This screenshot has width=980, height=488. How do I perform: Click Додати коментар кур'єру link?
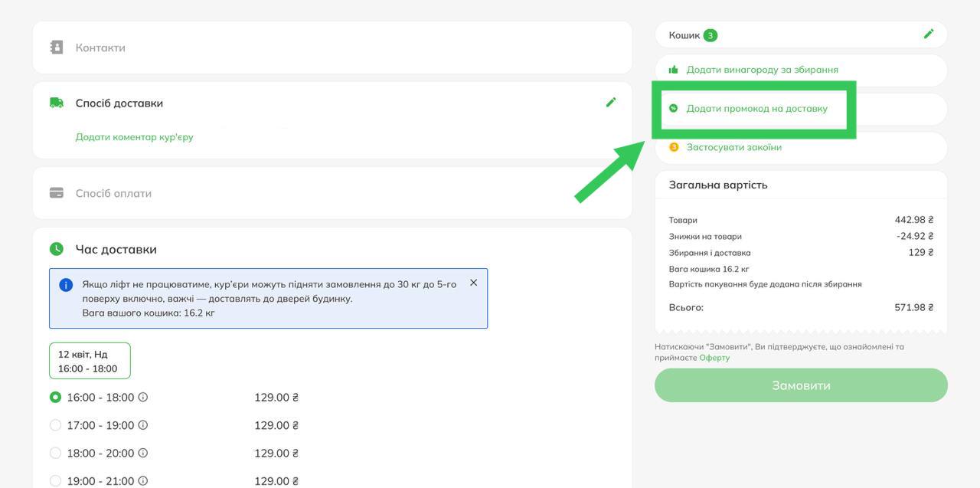134,137
